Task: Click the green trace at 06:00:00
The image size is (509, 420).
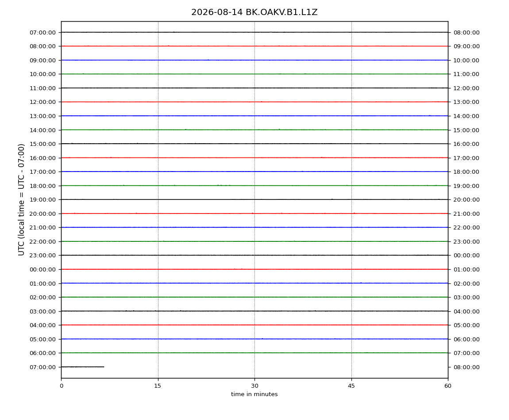Action: coord(254,353)
